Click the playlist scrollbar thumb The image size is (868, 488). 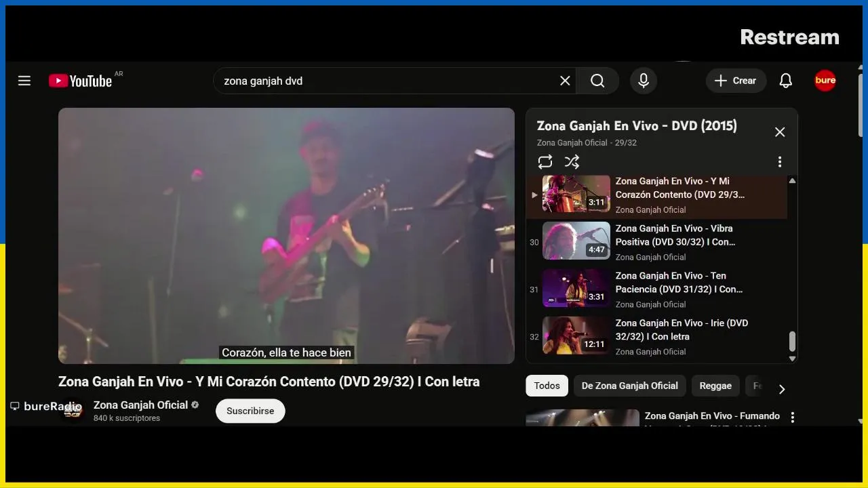792,342
